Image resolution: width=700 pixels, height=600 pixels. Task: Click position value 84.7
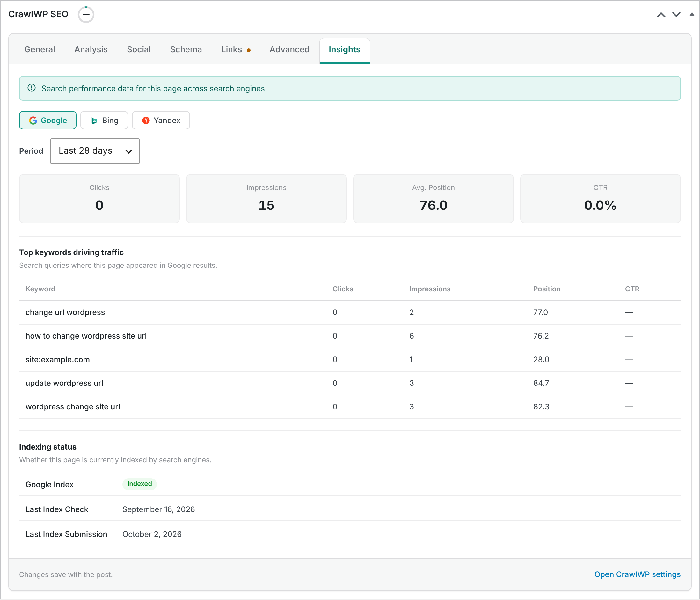tap(541, 383)
